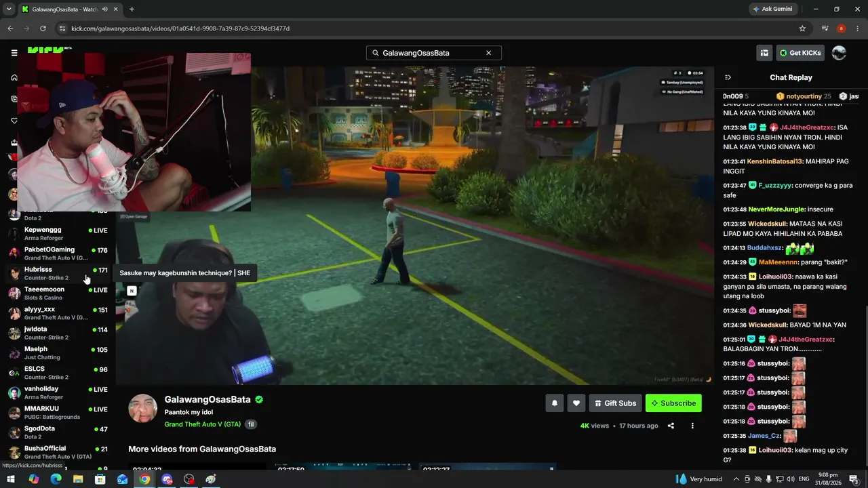Viewport: 868px width, 488px height.
Task: Open the video's three-dot options menu
Action: point(692,426)
